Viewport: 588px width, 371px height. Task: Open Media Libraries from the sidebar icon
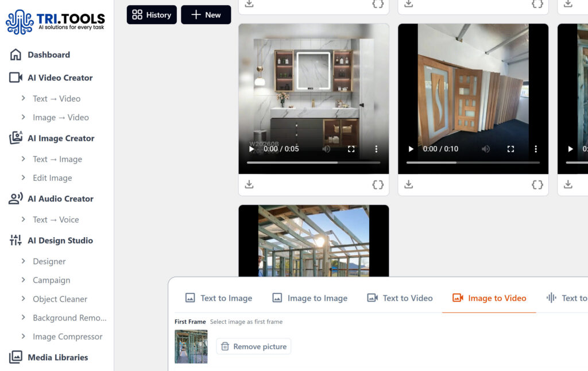16,357
